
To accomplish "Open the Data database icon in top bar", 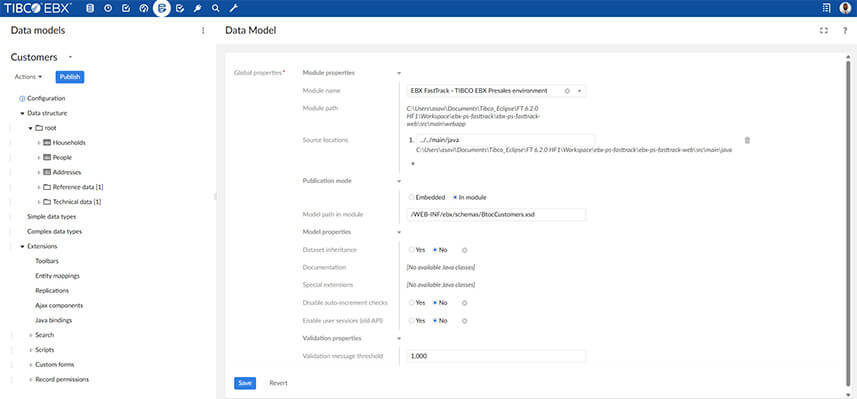I will click(x=90, y=8).
